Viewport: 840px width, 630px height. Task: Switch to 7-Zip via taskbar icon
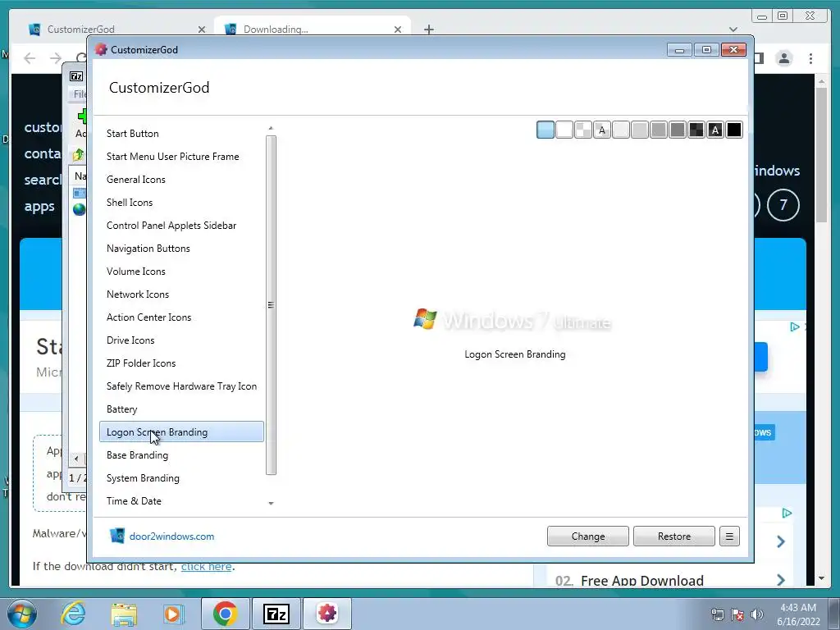276,614
